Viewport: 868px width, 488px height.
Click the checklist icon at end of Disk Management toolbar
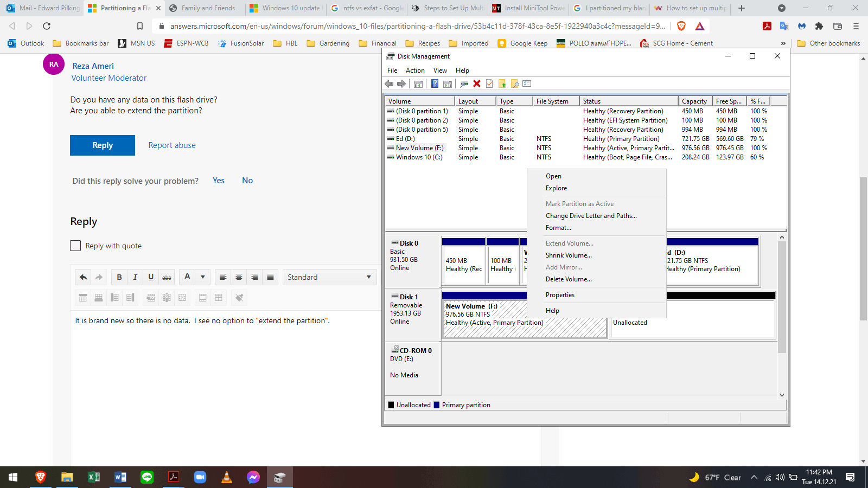(527, 84)
